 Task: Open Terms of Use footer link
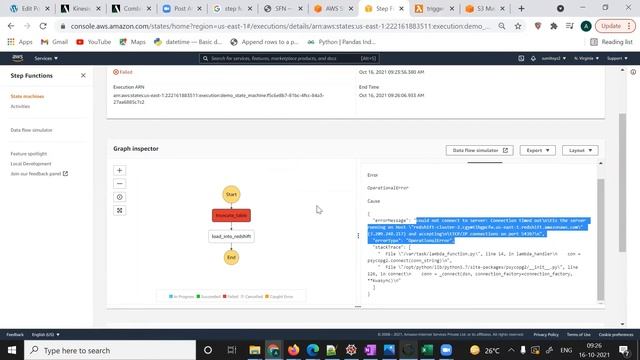click(578, 334)
